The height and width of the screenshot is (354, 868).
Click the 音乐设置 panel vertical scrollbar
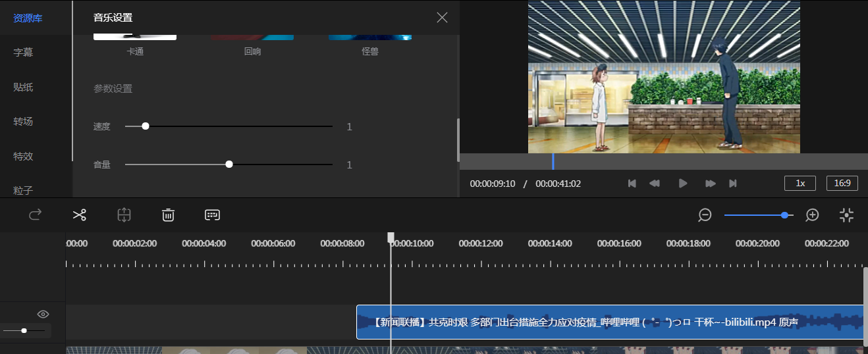[458, 139]
